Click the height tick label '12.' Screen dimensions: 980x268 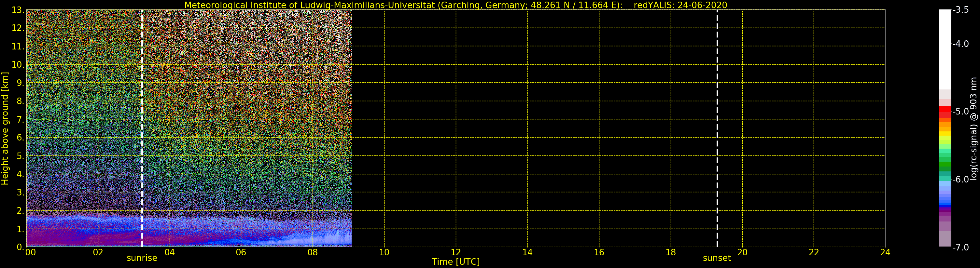pos(18,28)
